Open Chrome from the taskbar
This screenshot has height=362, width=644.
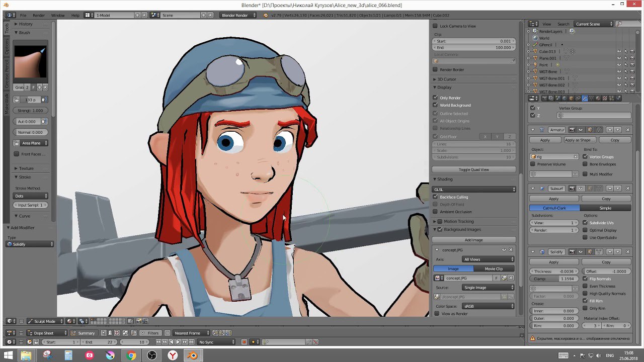(x=131, y=355)
